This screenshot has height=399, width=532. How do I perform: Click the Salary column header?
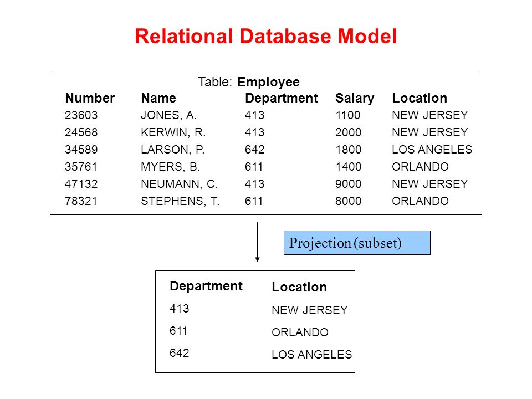355,99
